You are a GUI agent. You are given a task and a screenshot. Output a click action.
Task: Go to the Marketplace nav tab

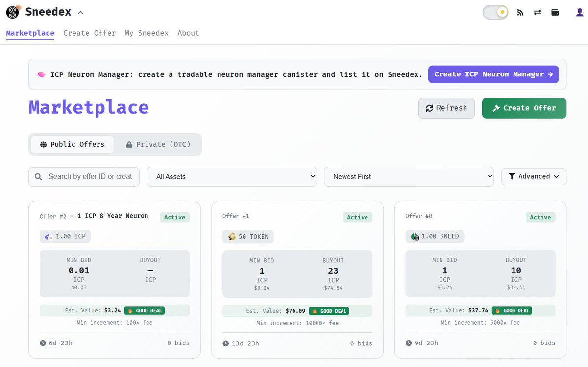[30, 33]
